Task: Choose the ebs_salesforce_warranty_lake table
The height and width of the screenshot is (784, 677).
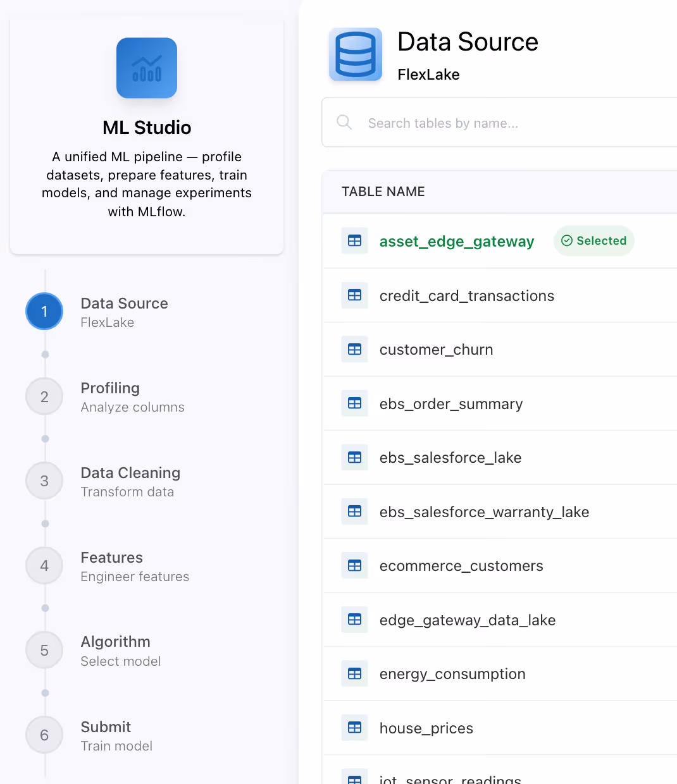Action: [485, 512]
